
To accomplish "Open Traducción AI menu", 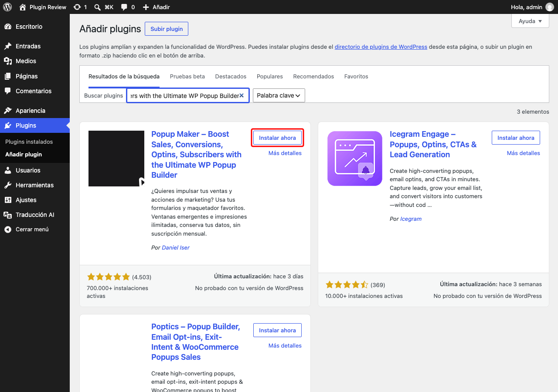I will point(35,215).
